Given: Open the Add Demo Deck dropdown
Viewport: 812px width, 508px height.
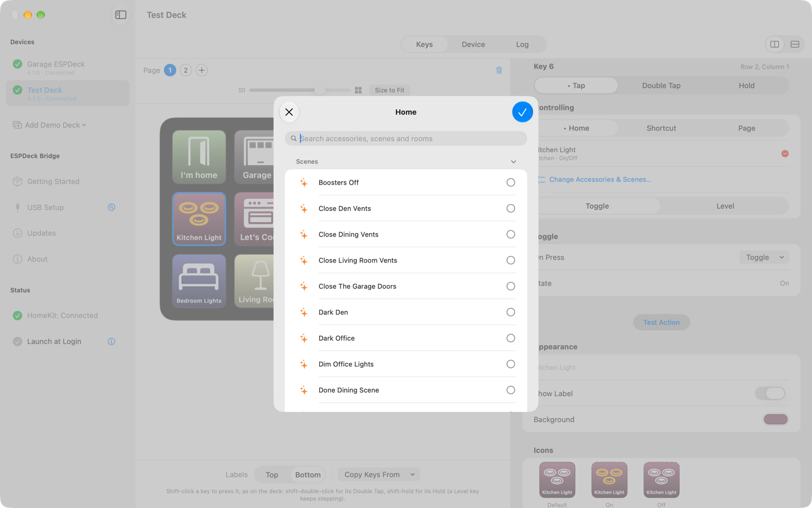Looking at the screenshot, I should click(50, 125).
